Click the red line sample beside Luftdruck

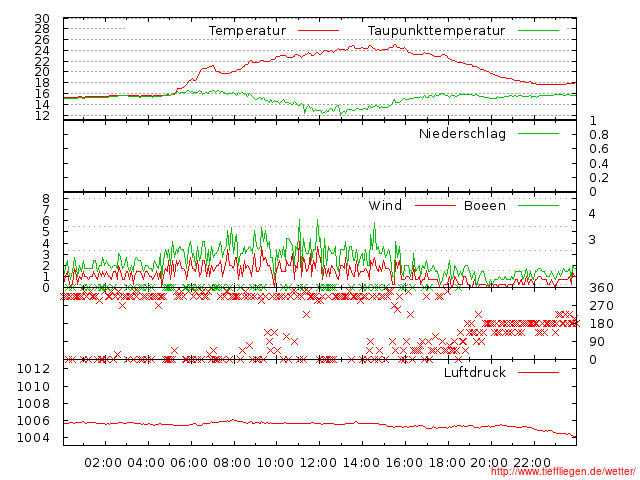coord(538,372)
